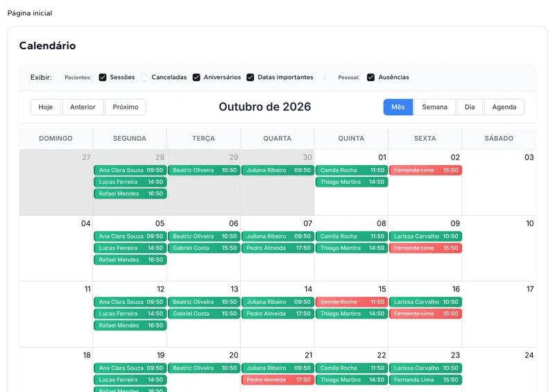Uncheck the Aniversários checkbox
This screenshot has height=392, width=555.
pos(196,77)
